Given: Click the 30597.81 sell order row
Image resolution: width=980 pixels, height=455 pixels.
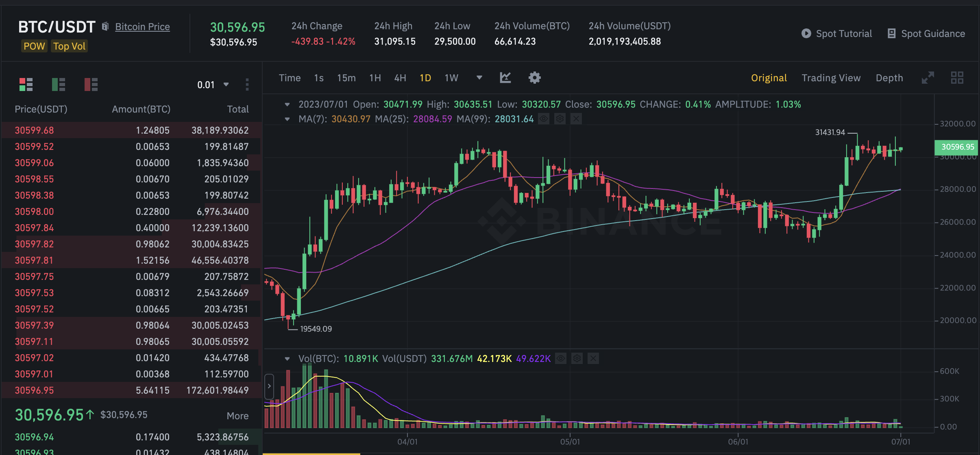Looking at the screenshot, I should tap(131, 260).
